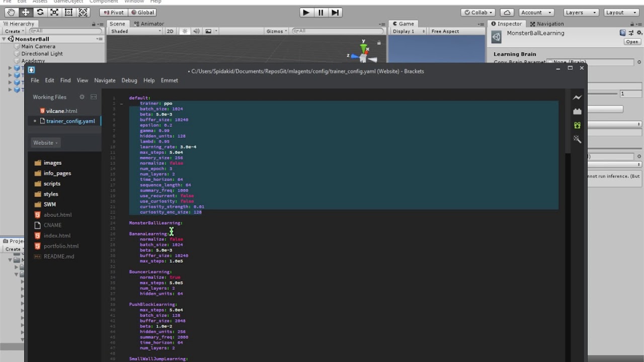Select Main Camera in Hierarchy

[38, 46]
